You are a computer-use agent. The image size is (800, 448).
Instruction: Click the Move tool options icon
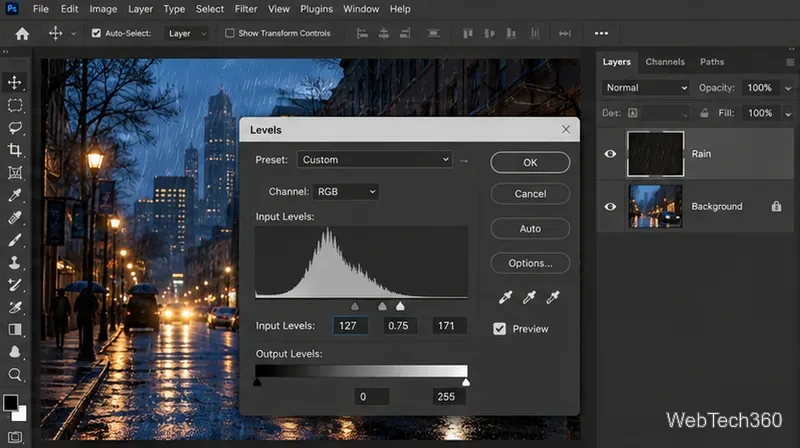[55, 34]
